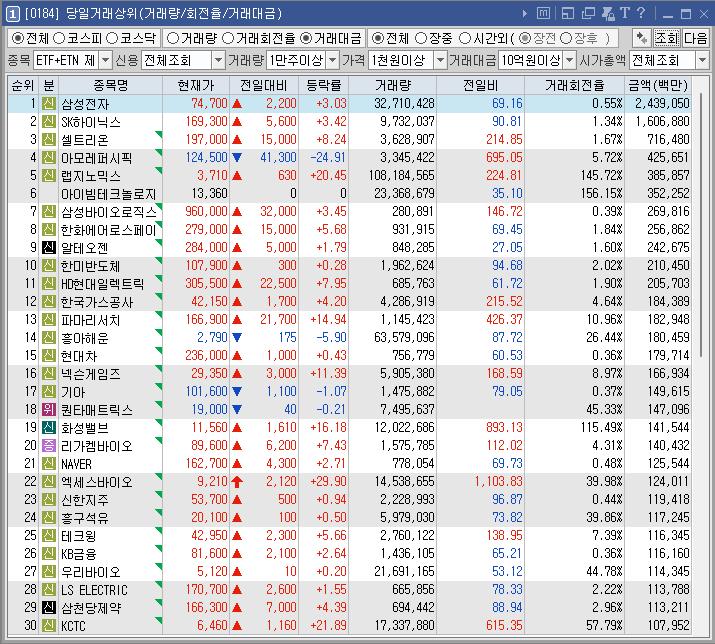The height and width of the screenshot is (644, 715).
Task: Click the 다음 next button
Action: 695,38
